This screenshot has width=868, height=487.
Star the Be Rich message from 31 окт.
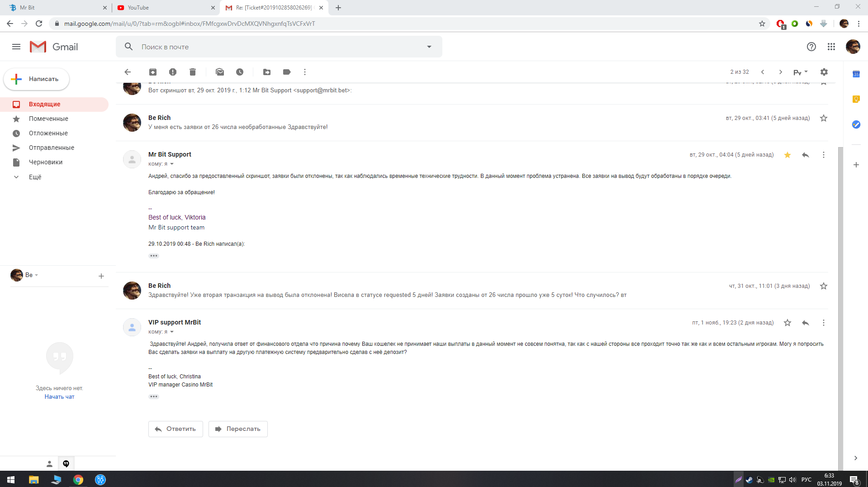click(824, 286)
